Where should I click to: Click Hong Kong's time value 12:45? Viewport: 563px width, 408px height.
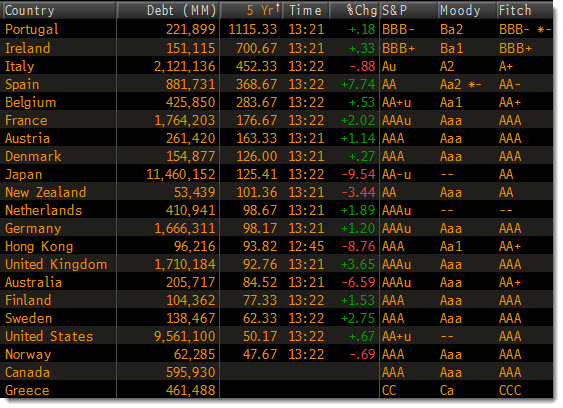point(306,246)
